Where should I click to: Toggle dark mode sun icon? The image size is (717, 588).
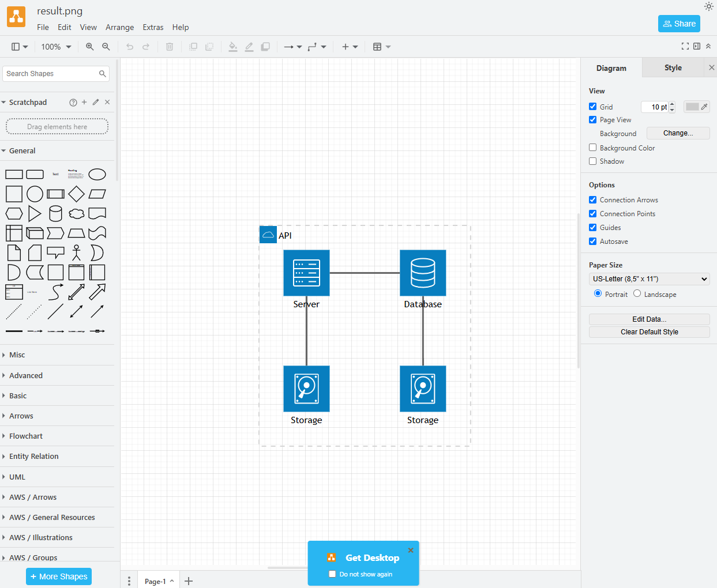(708, 6)
